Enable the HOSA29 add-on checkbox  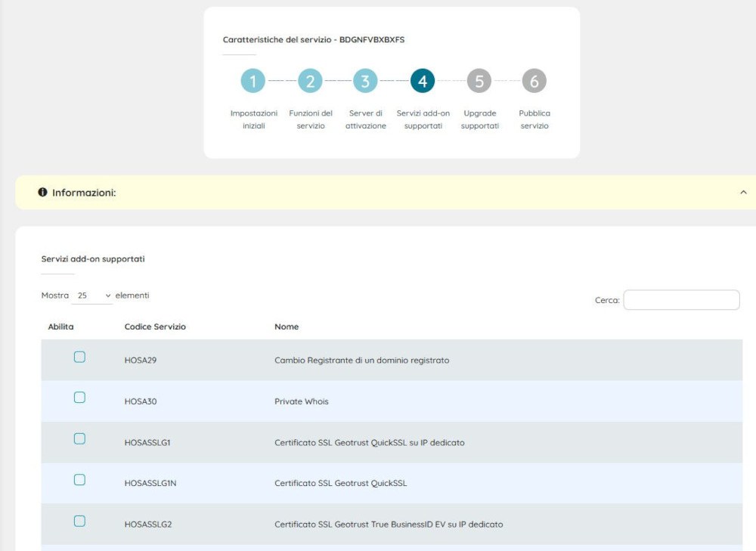point(79,358)
